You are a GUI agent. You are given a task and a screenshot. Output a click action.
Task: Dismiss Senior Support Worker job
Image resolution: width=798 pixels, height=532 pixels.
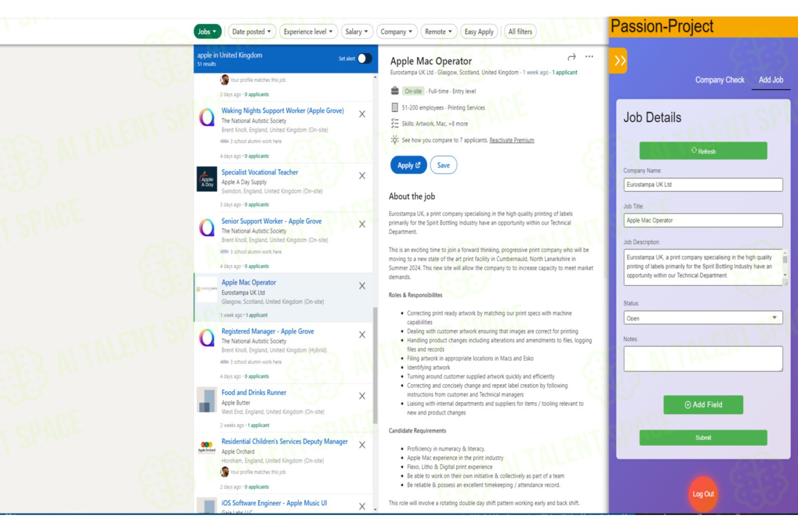pyautogui.click(x=362, y=224)
